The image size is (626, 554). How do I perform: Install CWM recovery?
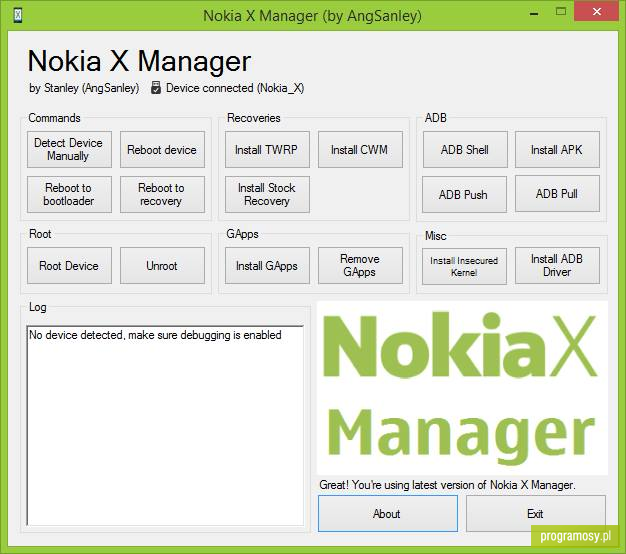360,150
